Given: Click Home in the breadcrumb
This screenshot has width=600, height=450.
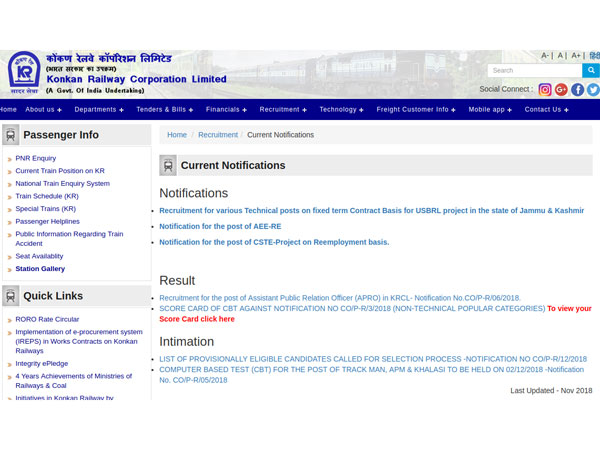Looking at the screenshot, I should point(177,135).
